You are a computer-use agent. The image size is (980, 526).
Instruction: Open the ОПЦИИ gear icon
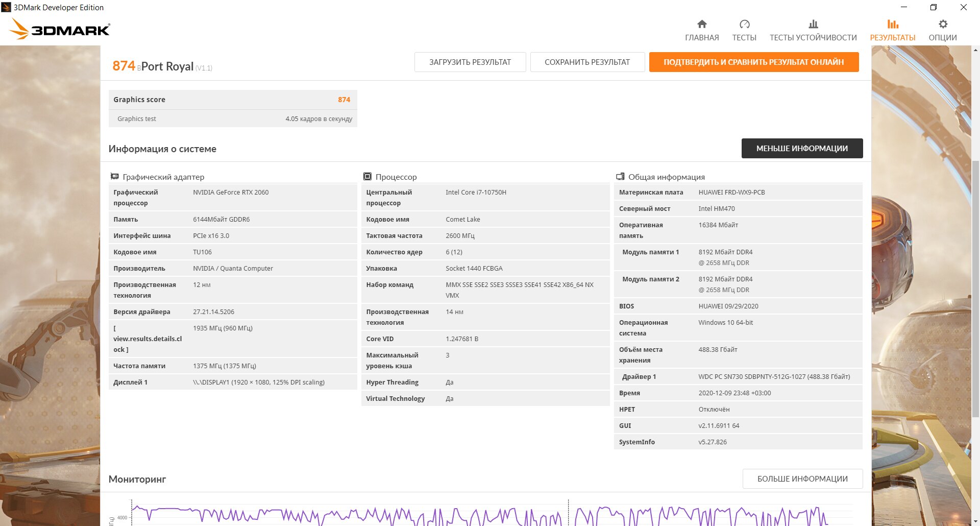point(943,24)
